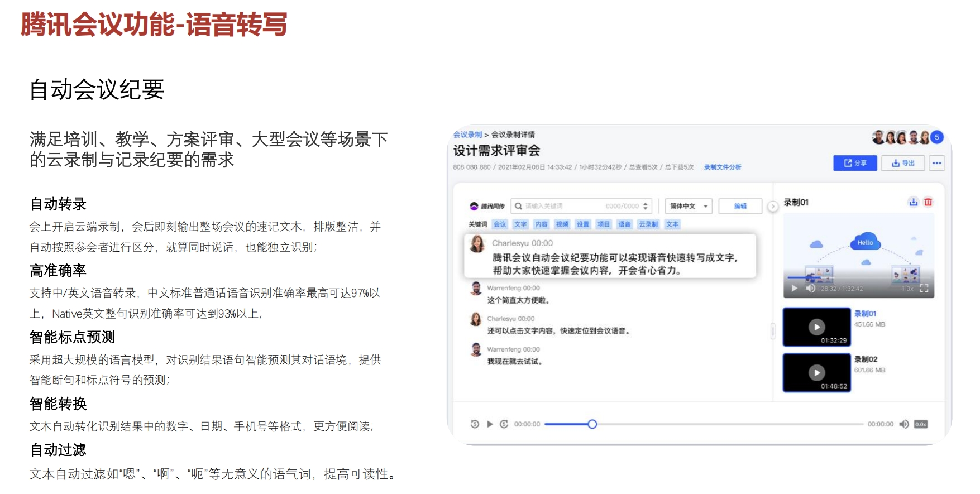The height and width of the screenshot is (494, 980).
Task: Select the 会议 keyword tag
Action: [x=500, y=224]
